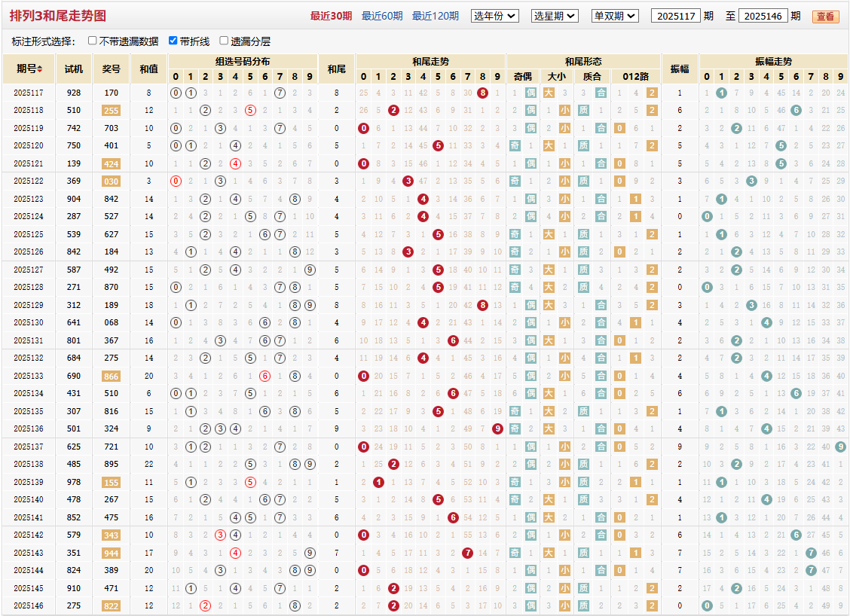Click the 大 tag in row 2025117

pyautogui.click(x=549, y=93)
